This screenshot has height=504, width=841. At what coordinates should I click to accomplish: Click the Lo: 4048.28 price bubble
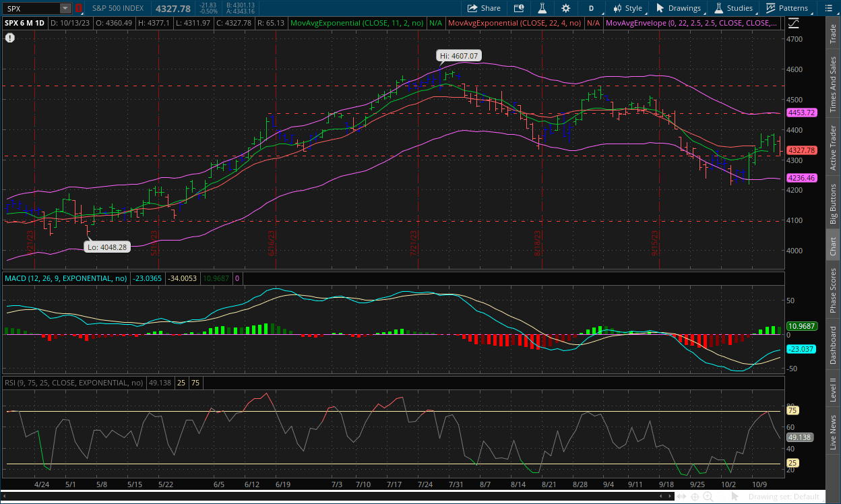click(x=107, y=247)
